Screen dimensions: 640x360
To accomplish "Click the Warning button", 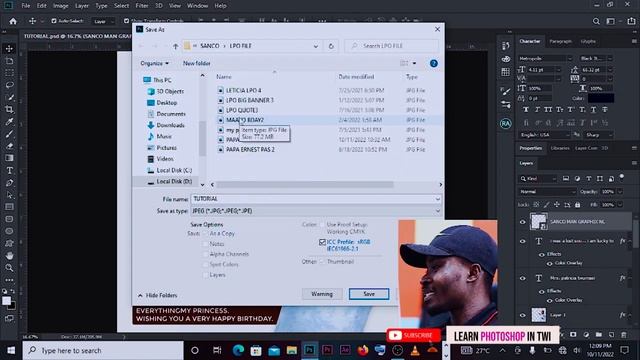I will pos(322,294).
